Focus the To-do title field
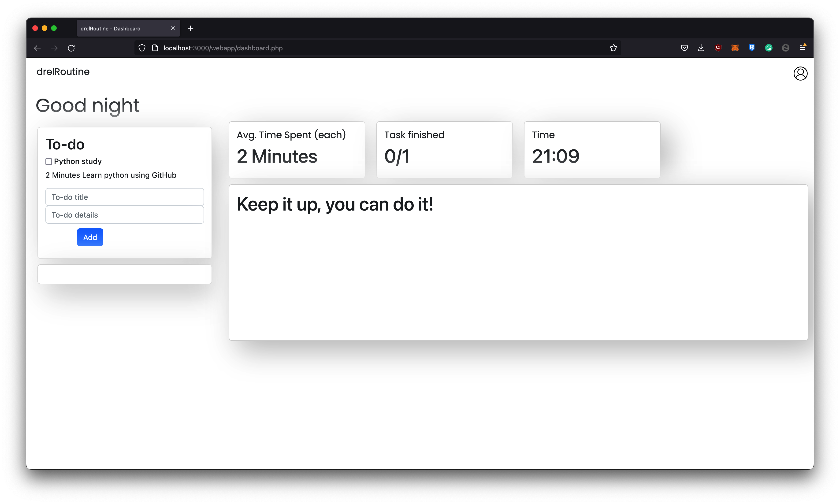This screenshot has height=504, width=840. click(124, 197)
